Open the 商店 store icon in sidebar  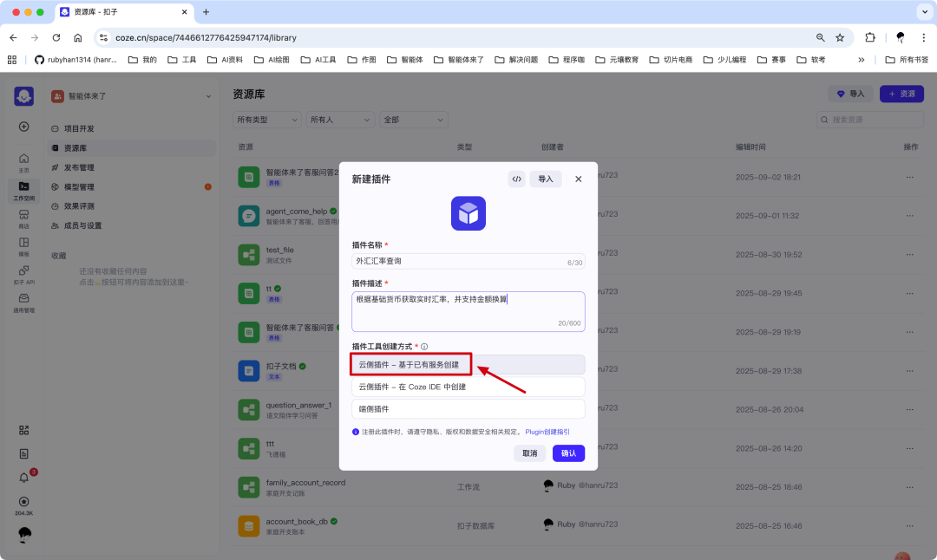coord(23,216)
